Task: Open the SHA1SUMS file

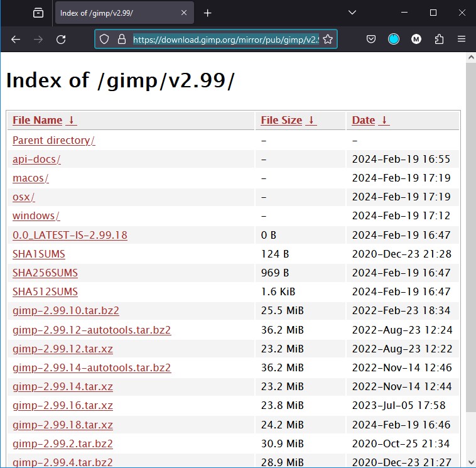Action: (x=39, y=254)
